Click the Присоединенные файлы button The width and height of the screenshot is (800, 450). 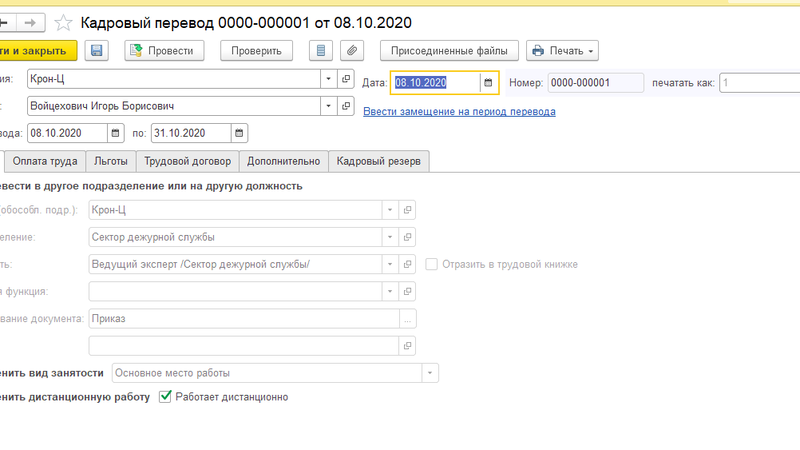[449, 50]
